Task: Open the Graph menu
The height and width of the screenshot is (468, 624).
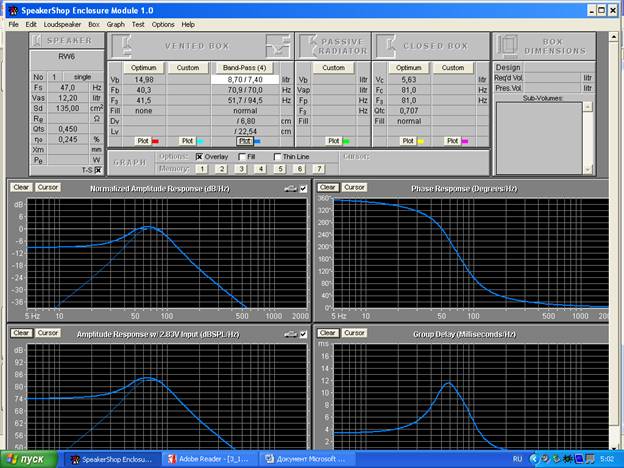Action: 116,23
